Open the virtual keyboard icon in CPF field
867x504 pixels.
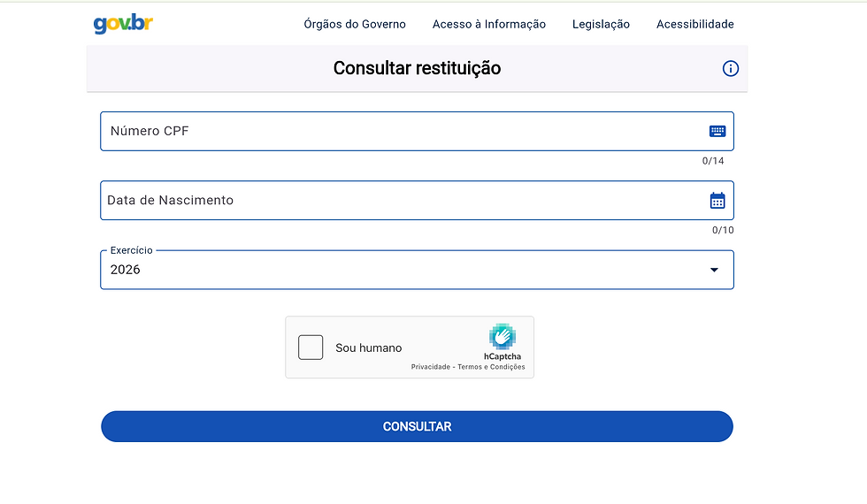pos(717,131)
